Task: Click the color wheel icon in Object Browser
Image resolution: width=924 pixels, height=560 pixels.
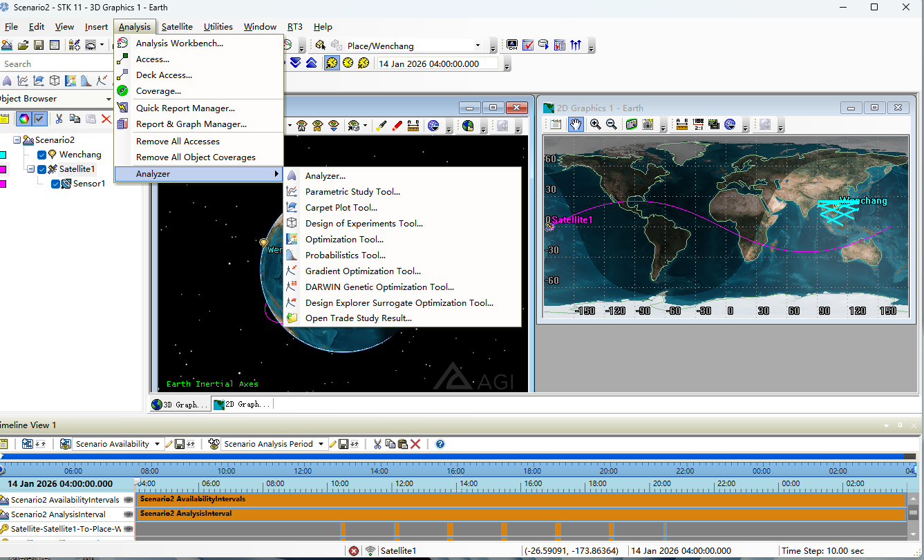Action: pyautogui.click(x=24, y=119)
